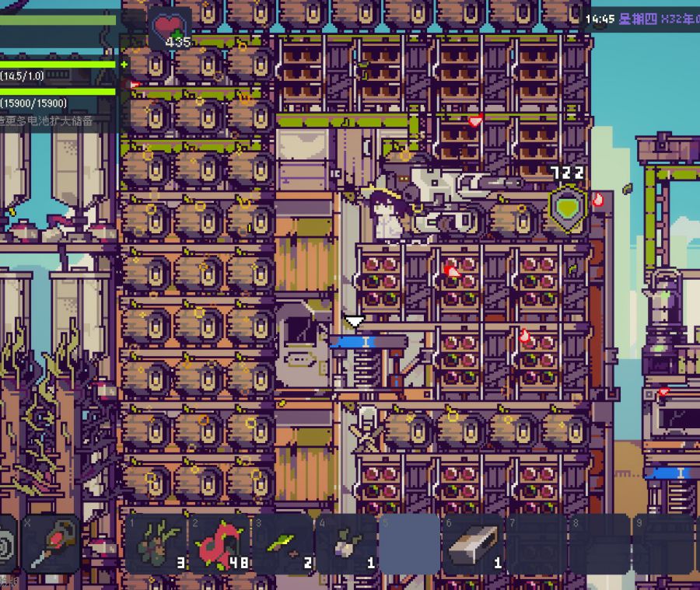Click the top green health bar

point(58,20)
